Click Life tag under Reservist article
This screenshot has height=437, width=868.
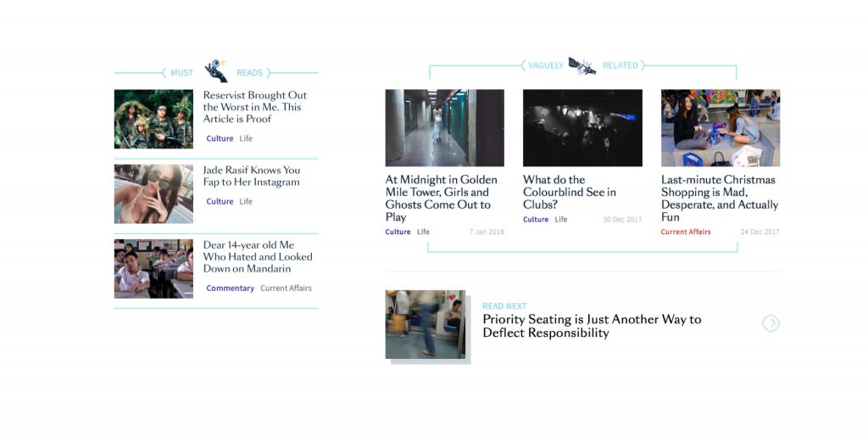[246, 138]
